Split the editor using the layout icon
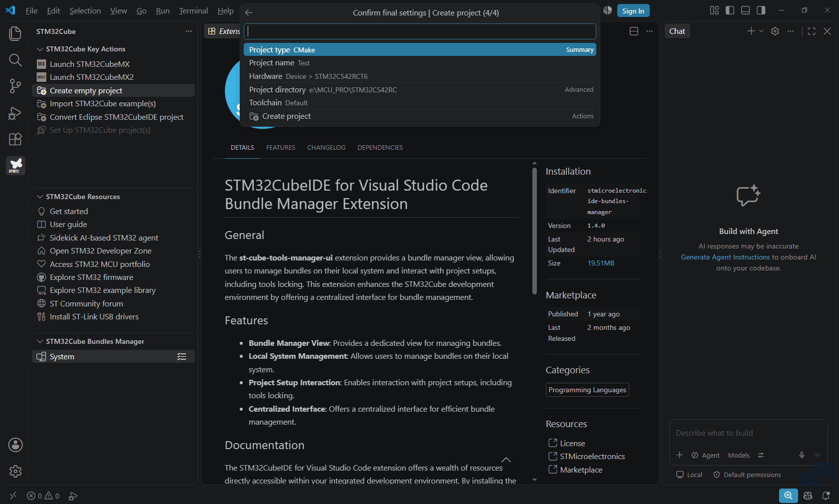Image resolution: width=839 pixels, height=504 pixels. pyautogui.click(x=634, y=31)
